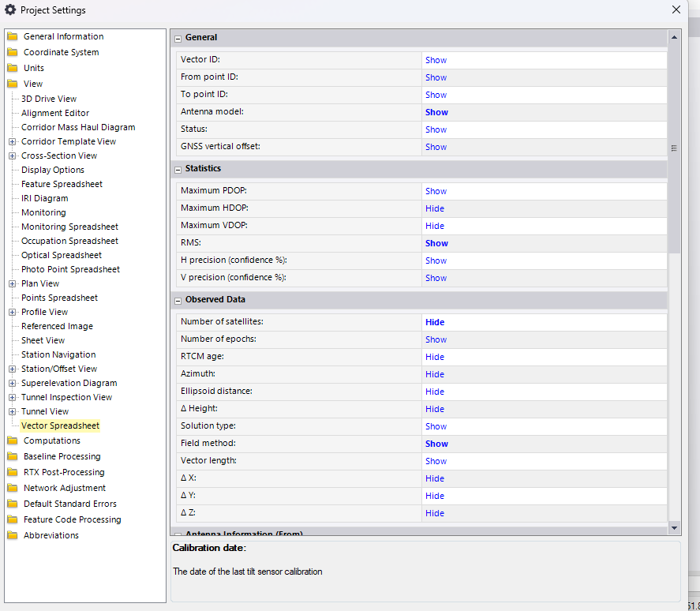This screenshot has width=700, height=611.
Task: Collapse the Statistics section
Action: click(x=178, y=169)
